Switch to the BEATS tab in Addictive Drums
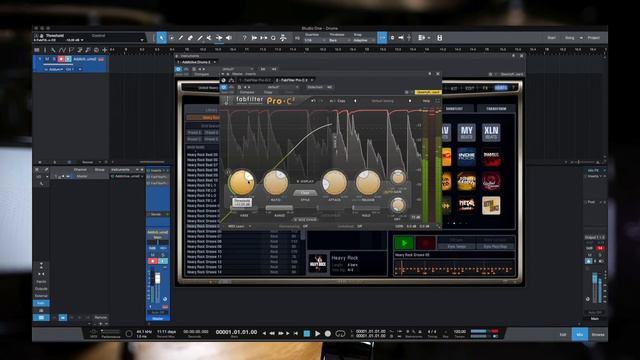 click(x=501, y=88)
